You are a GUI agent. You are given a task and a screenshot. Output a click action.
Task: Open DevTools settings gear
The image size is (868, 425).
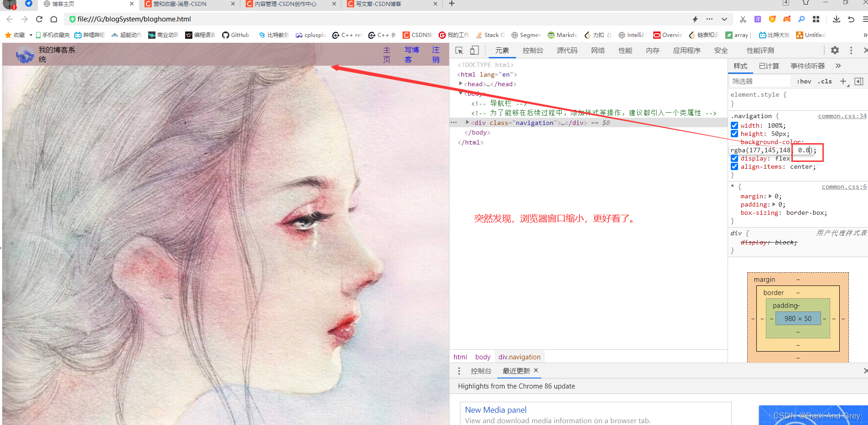click(x=835, y=50)
